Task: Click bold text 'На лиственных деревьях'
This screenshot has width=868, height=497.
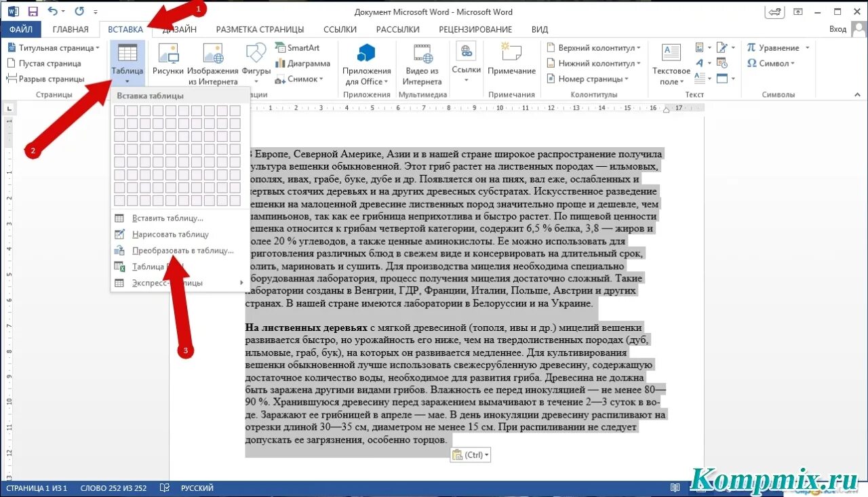Action: 306,327
